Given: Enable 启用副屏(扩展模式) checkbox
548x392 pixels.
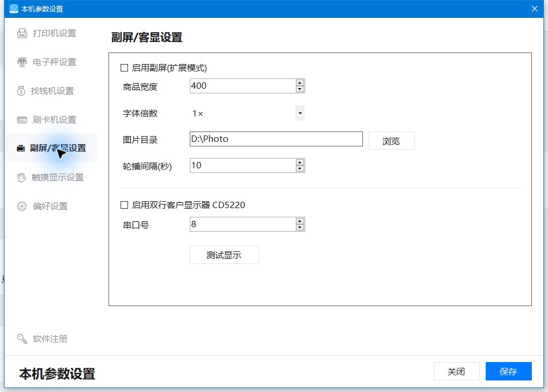Looking at the screenshot, I should (x=125, y=68).
